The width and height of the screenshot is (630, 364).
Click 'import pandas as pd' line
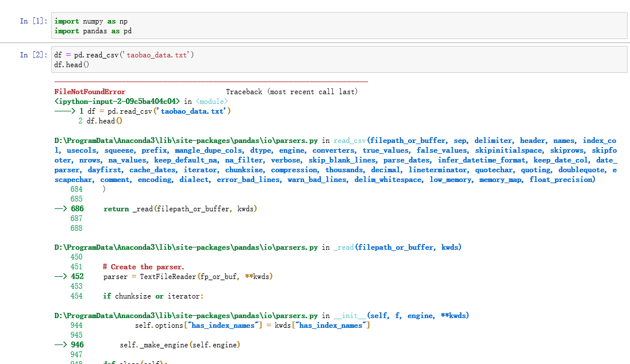[x=93, y=31]
